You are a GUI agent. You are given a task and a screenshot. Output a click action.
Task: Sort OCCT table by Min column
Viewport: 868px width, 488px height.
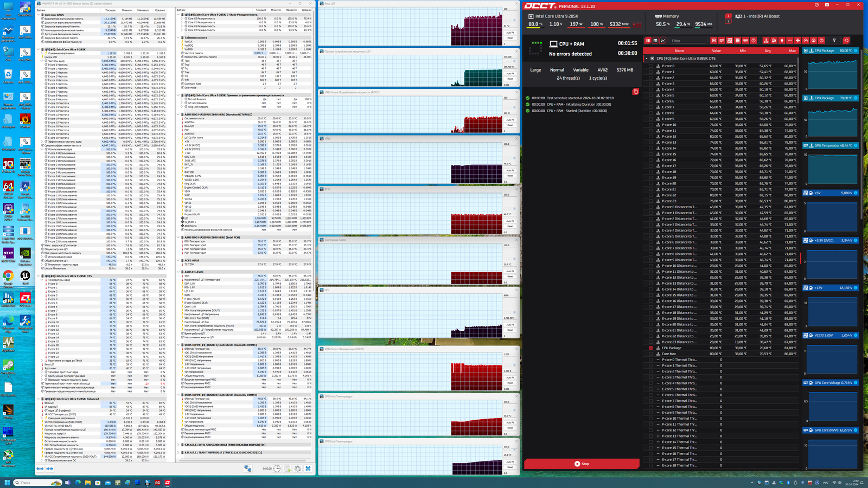(743, 50)
